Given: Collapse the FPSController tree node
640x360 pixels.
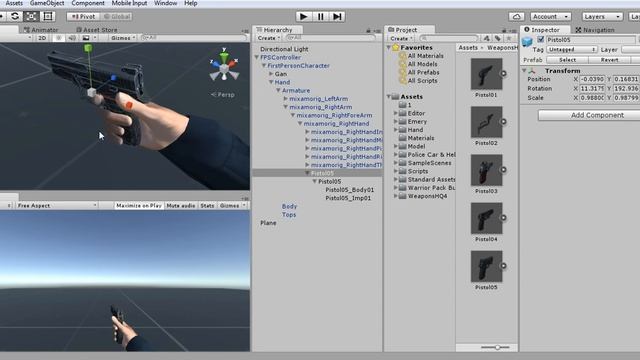Looking at the screenshot, I should point(257,58).
